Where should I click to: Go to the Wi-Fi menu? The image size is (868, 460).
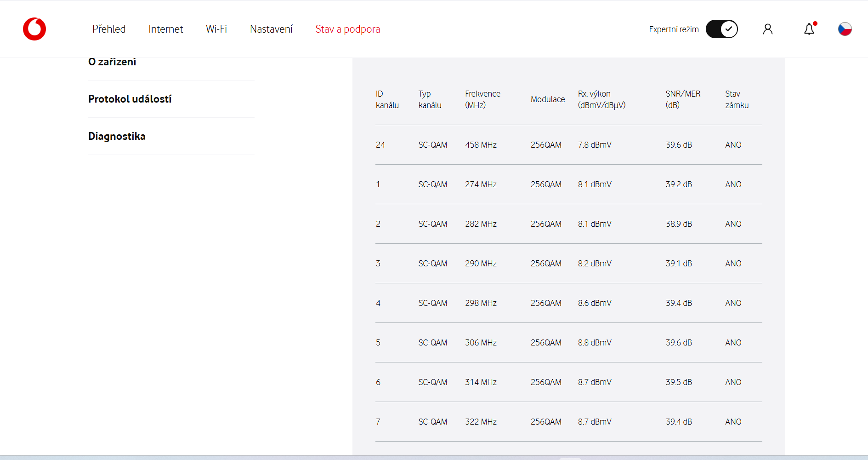[x=216, y=29]
